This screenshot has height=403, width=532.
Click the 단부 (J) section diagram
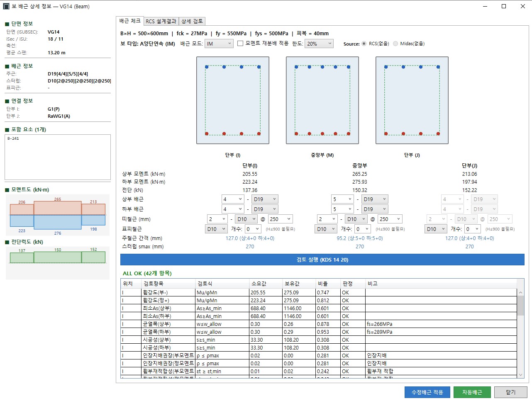pos(412,100)
